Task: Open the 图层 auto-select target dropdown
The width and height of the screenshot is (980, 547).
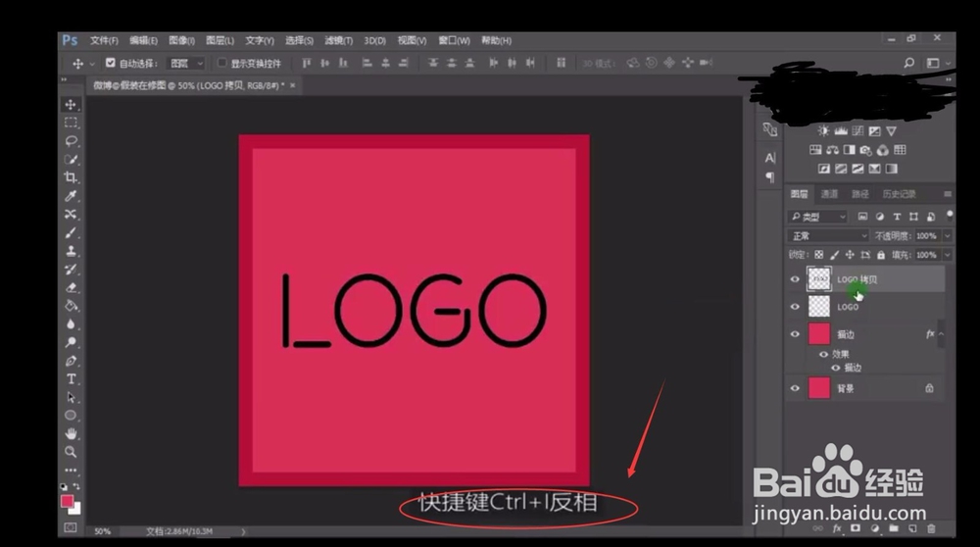Action: point(186,63)
